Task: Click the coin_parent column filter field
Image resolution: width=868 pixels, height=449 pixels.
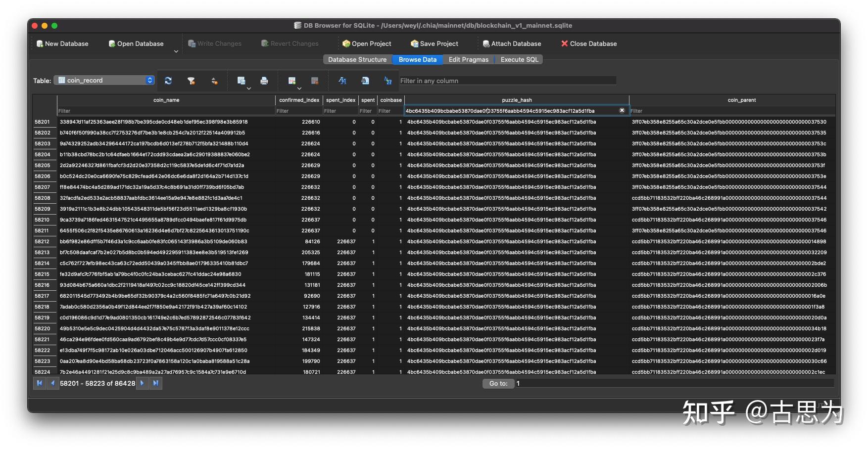Action: click(732, 111)
